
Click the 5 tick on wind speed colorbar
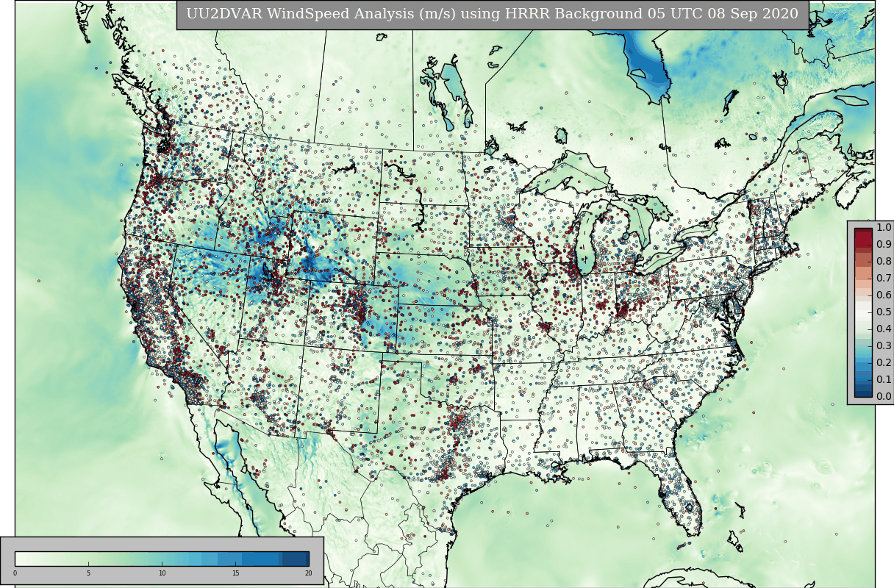click(x=88, y=573)
